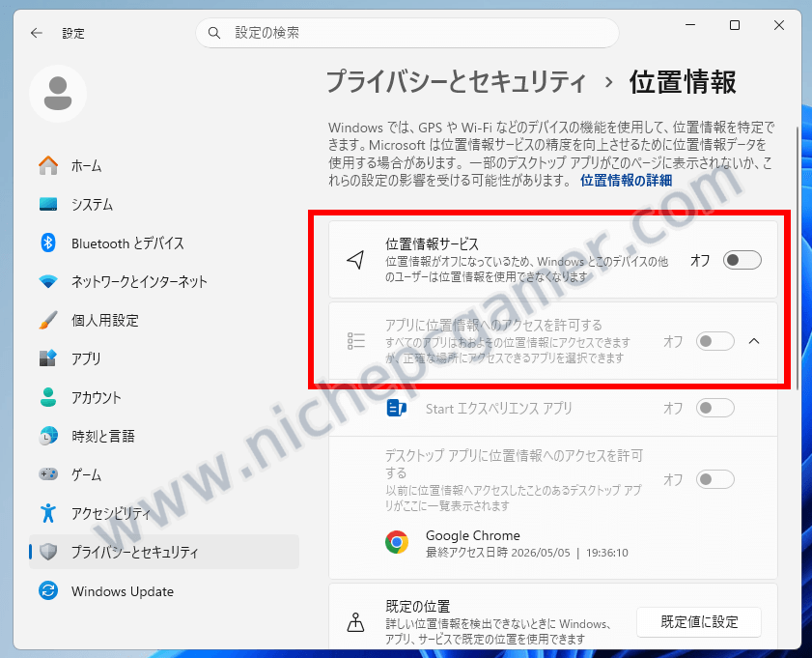This screenshot has width=812, height=658.
Task: Toggle Start エクスペリエンス アプリ location switch
Action: [715, 409]
